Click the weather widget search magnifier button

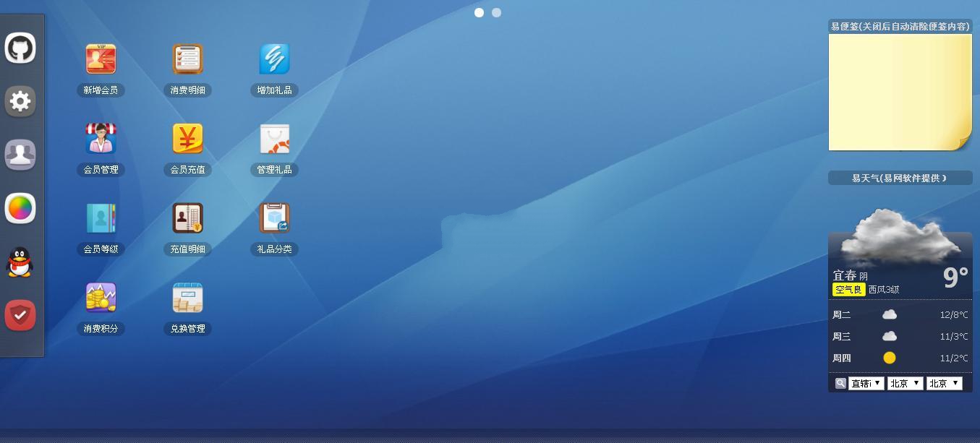pyautogui.click(x=840, y=383)
